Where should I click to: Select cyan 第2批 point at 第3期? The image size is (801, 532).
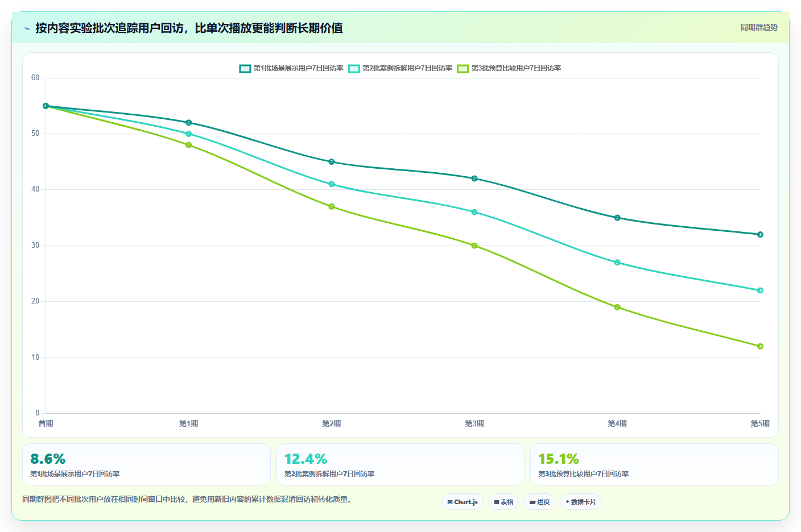[474, 212]
